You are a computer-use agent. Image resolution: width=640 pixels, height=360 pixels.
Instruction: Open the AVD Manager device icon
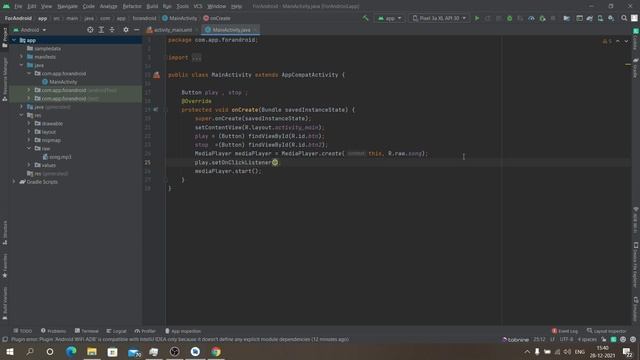600,18
